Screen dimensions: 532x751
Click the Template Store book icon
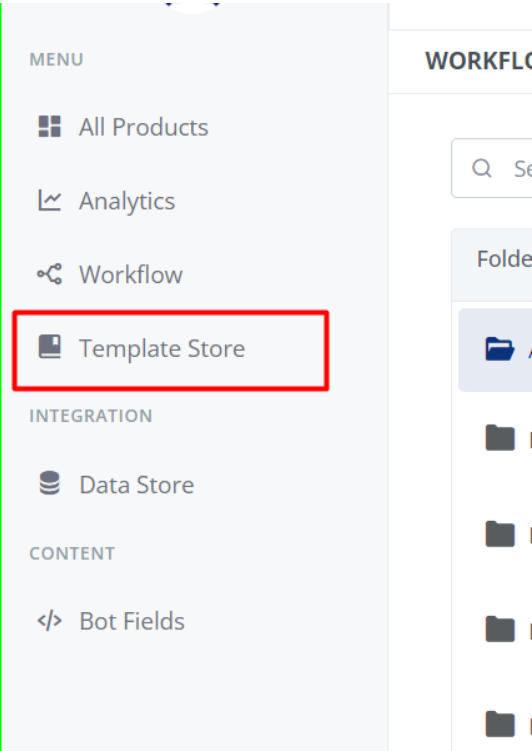tap(49, 346)
